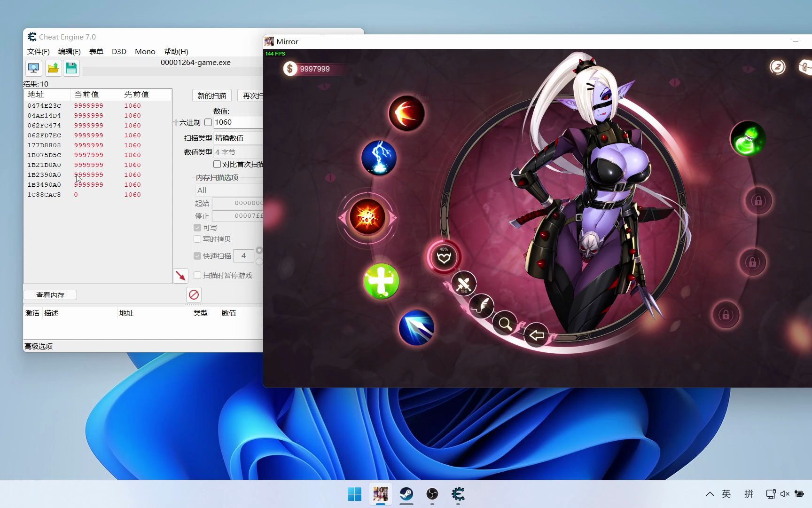Open the memory region All dropdown

[x=229, y=190]
